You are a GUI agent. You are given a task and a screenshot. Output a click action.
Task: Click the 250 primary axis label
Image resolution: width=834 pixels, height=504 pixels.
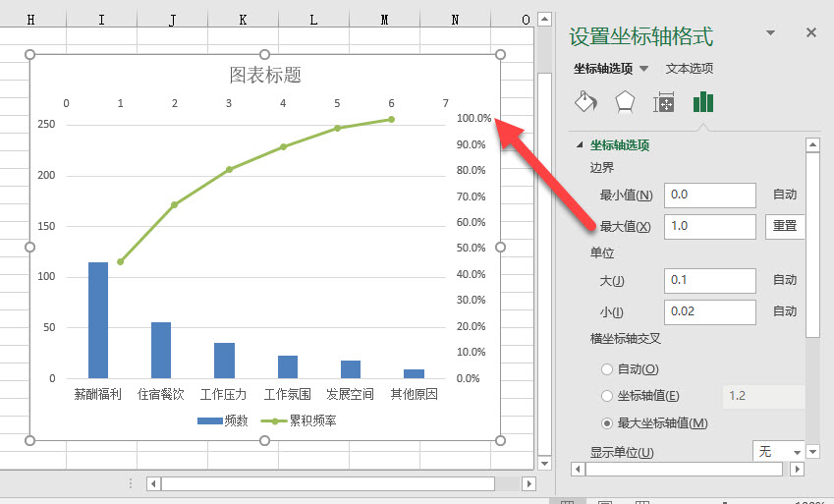[46, 124]
